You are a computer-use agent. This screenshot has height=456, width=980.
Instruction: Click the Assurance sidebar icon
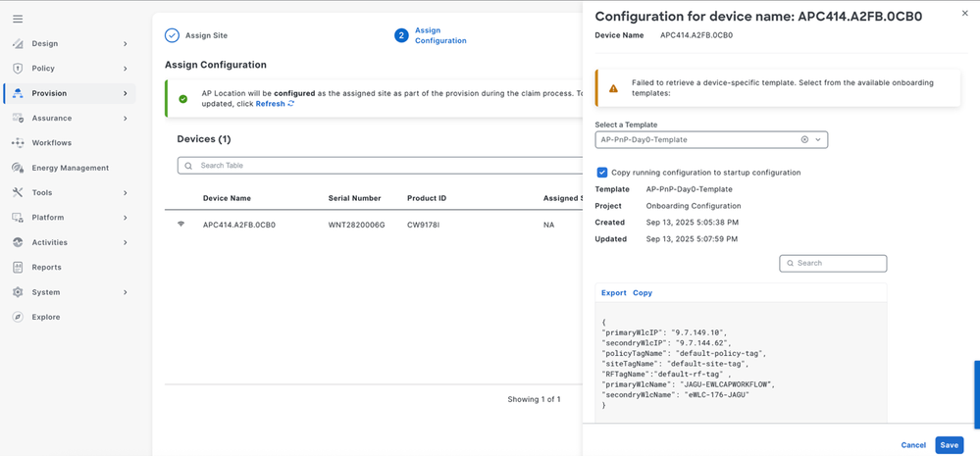pos(18,118)
